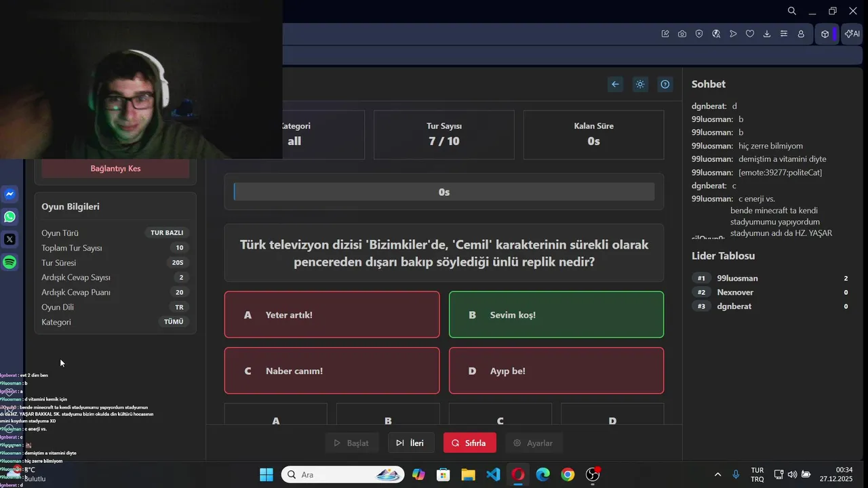Click the Ardışık Cevap Puanı value 20
Image resolution: width=868 pixels, height=488 pixels.
(x=180, y=292)
